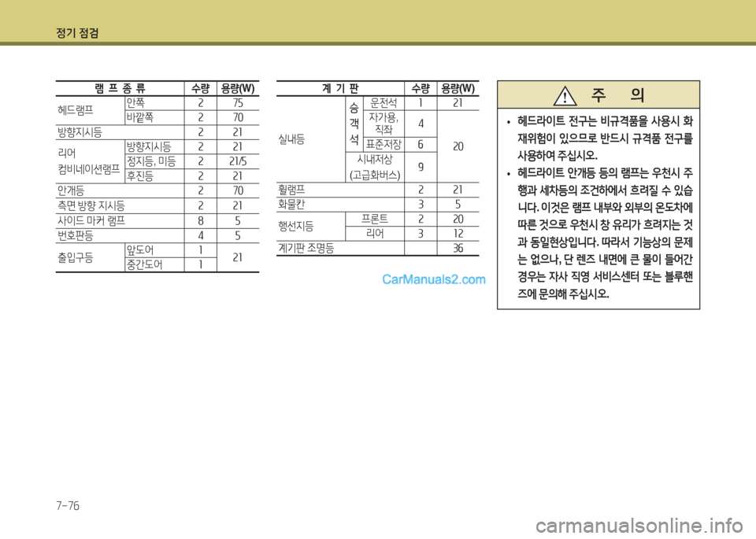This screenshot has width=756, height=539.
Task: Click the '정기 점검' page header
Action: 77,33
